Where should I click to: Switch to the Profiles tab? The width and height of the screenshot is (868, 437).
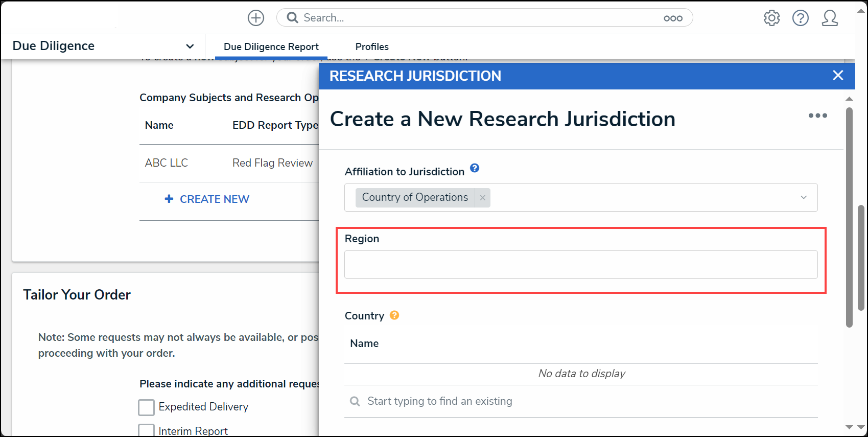372,47
